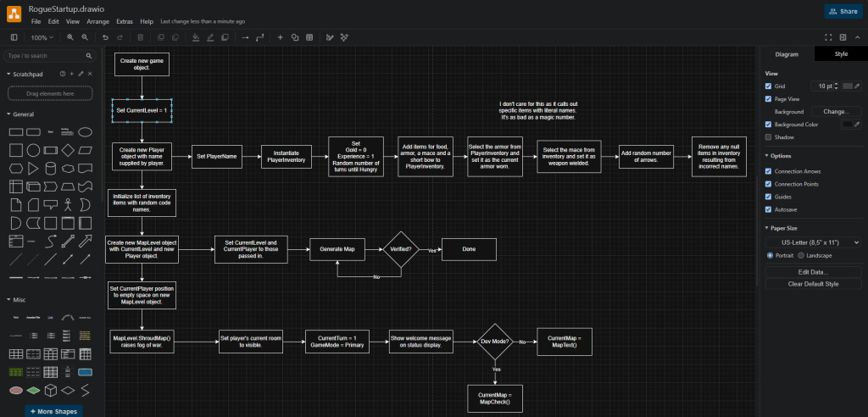Pick the actor stick figure shape

pos(68,205)
